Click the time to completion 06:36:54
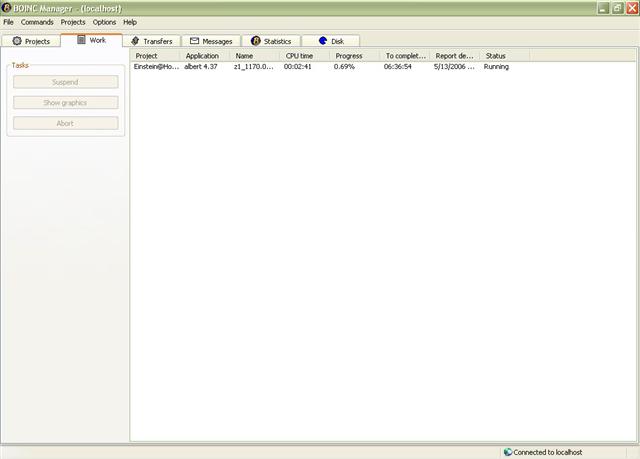The height and width of the screenshot is (459, 640). (x=398, y=67)
